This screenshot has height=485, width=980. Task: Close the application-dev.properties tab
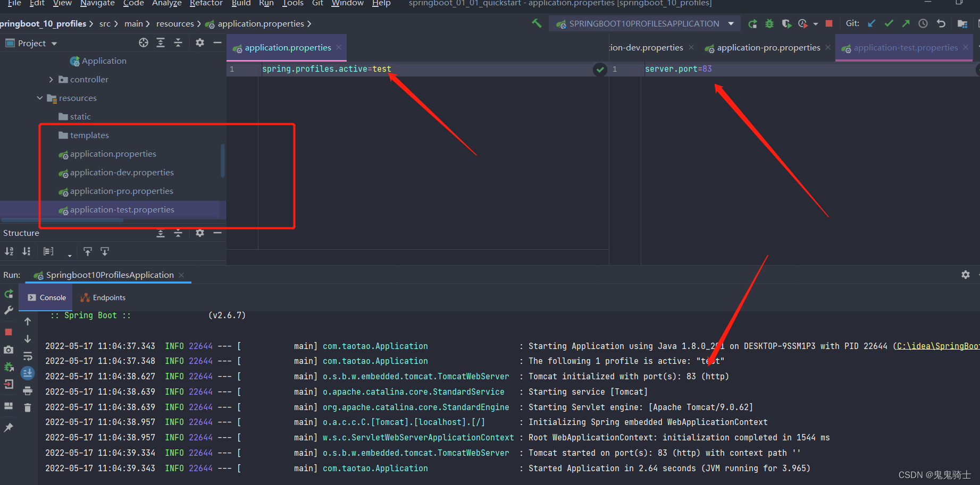tap(691, 47)
